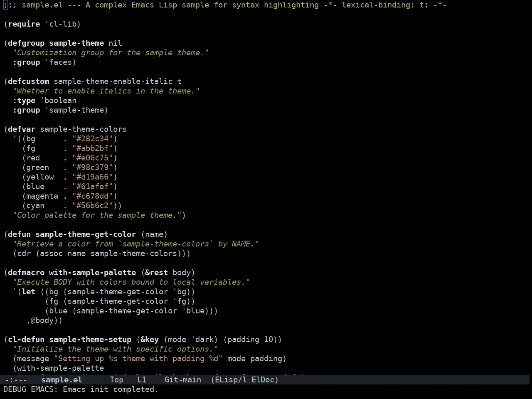
Task: Click the "#d19a66" color string
Action: (x=92, y=177)
